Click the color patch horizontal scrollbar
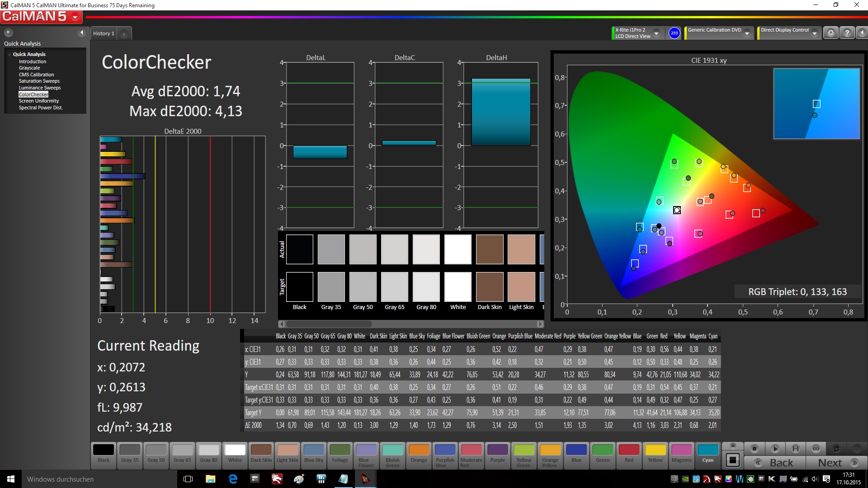The width and height of the screenshot is (868, 488). point(329,324)
